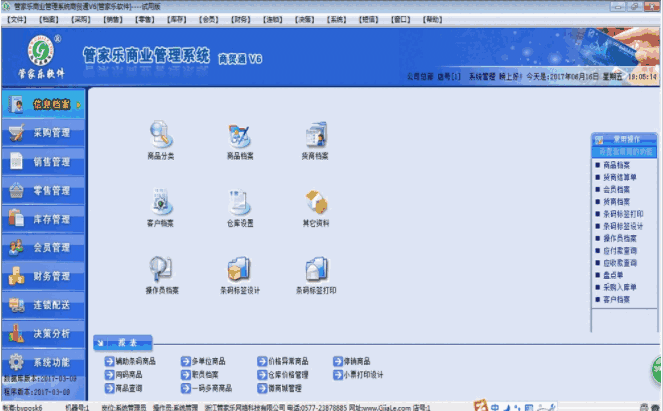Click 采购入库单 in the 常用操作 list

620,288
